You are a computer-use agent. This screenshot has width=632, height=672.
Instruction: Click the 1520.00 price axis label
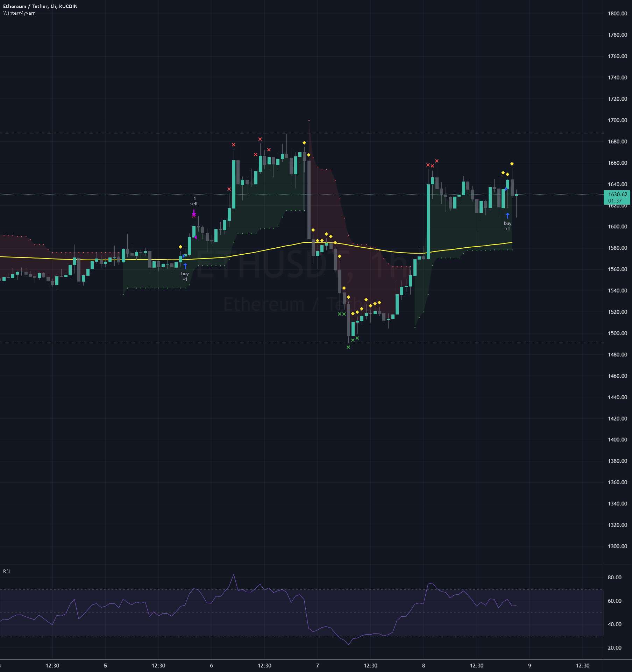click(x=617, y=312)
